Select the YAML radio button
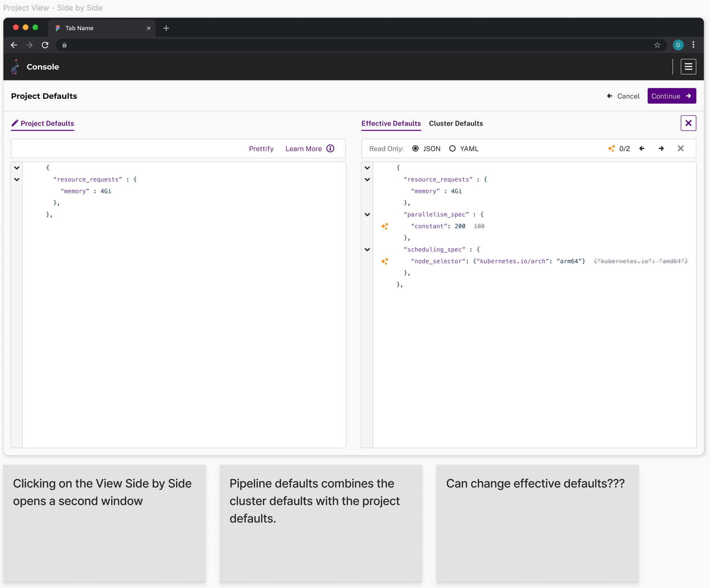 coord(452,148)
